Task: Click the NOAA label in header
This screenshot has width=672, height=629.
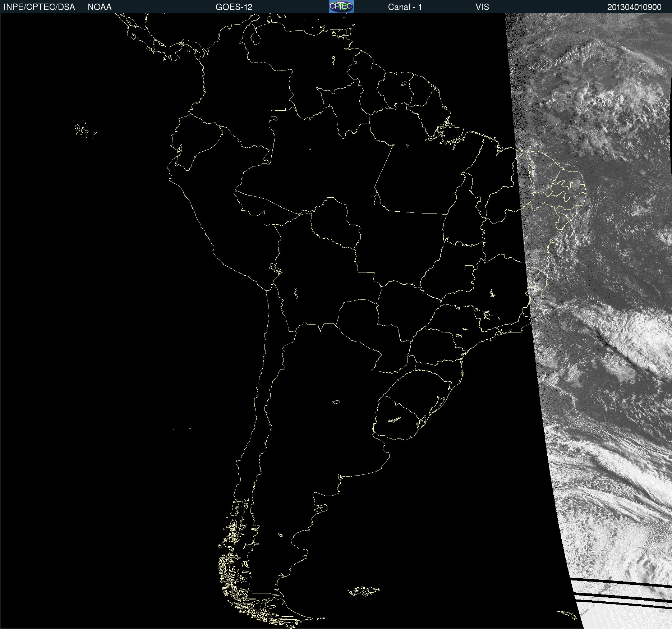Action: [x=100, y=7]
